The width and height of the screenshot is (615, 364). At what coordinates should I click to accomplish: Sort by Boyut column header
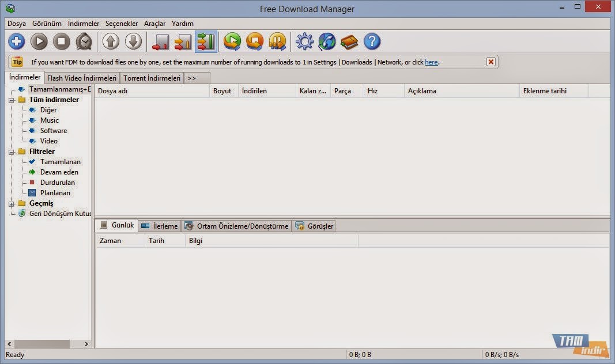pos(224,91)
